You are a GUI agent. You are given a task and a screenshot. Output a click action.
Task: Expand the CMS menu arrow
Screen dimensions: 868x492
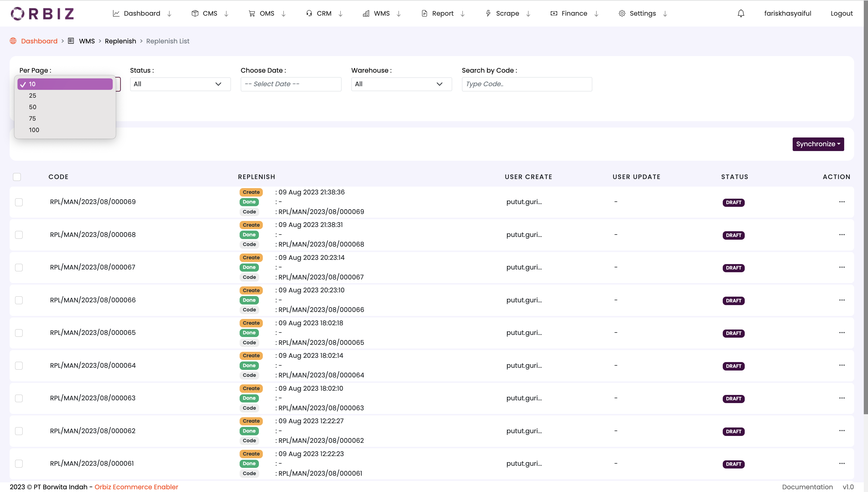point(227,14)
